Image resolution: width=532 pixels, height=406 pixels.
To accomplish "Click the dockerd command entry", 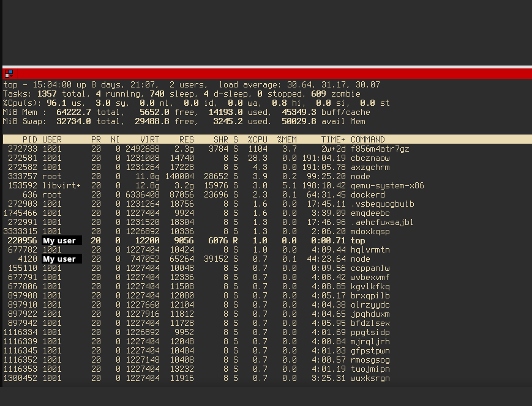I will coord(368,194).
